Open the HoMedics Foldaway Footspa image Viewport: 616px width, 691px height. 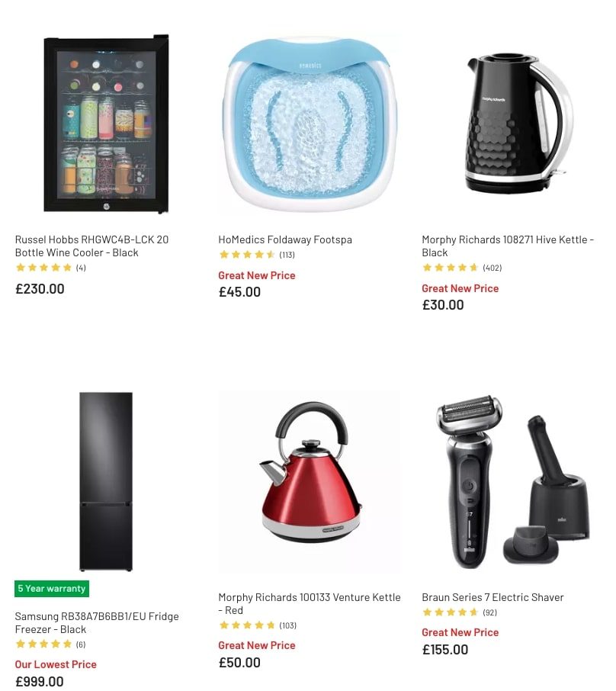[x=310, y=124]
